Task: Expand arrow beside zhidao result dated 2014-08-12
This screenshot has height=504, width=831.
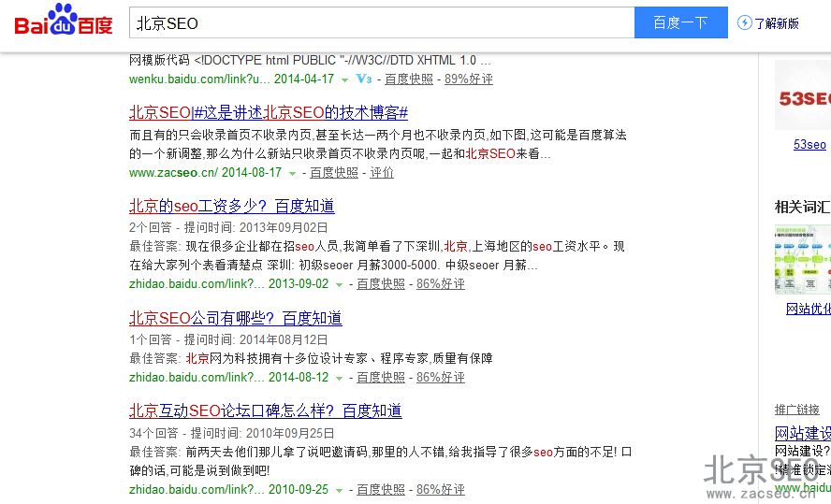Action: click(x=339, y=378)
